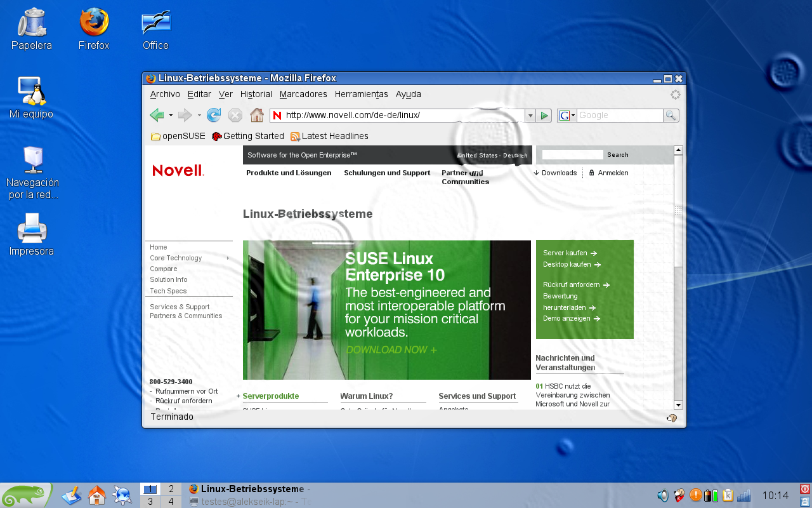
Task: Click the search magnifier button in Firefox
Action: [x=671, y=116]
